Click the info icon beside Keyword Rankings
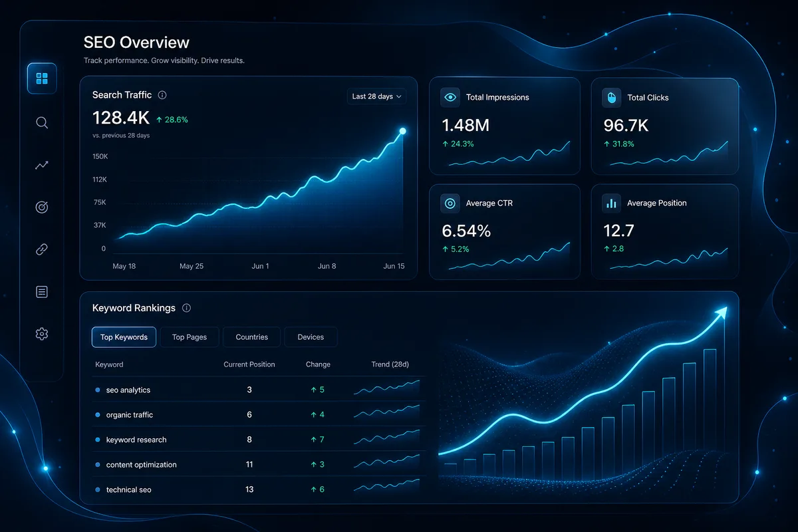Viewport: 798px width, 532px height. [x=186, y=308]
